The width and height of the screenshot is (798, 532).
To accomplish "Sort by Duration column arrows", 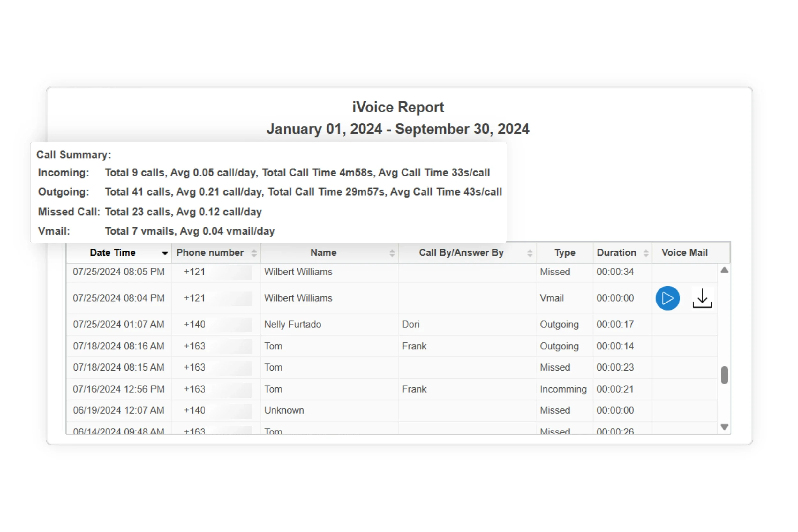I will (x=646, y=253).
